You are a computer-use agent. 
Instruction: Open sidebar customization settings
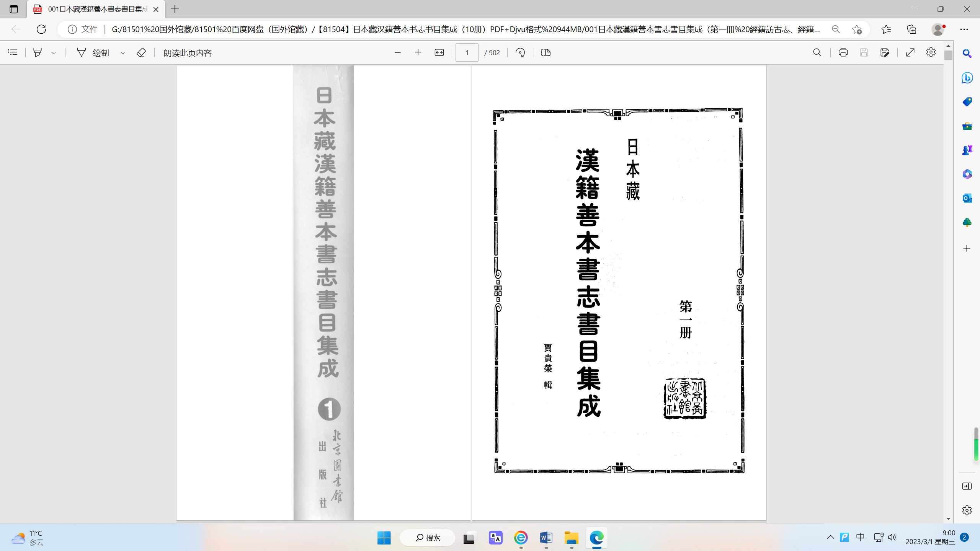pos(967,510)
